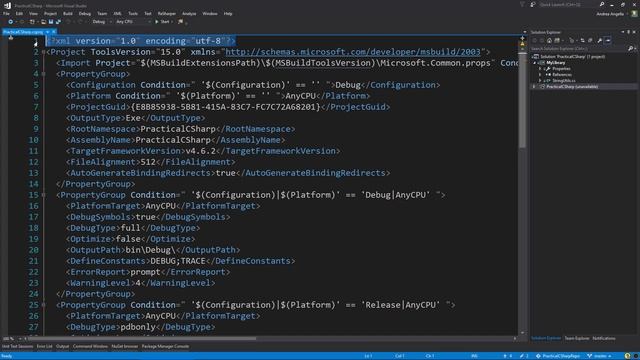Click the Open File toolbar icon

[43, 22]
